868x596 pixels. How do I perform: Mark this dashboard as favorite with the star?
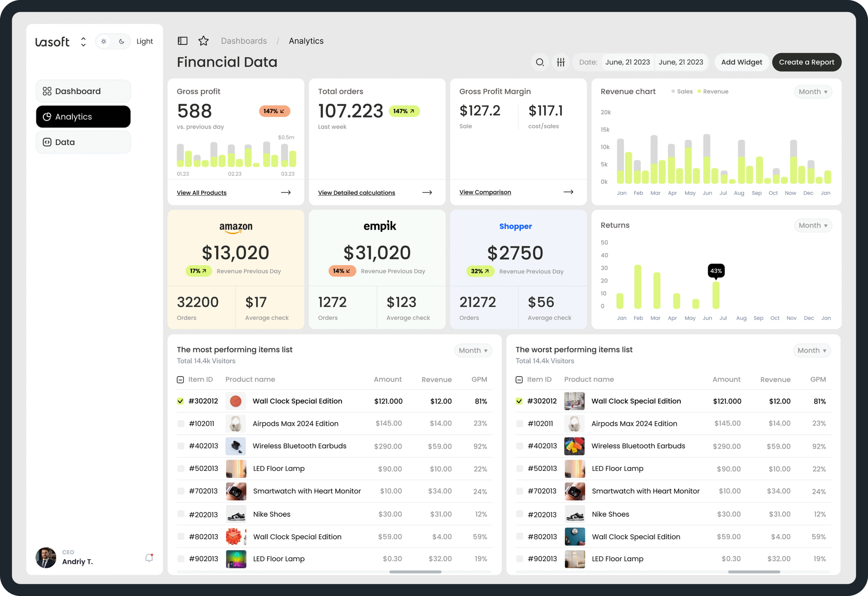tap(204, 41)
